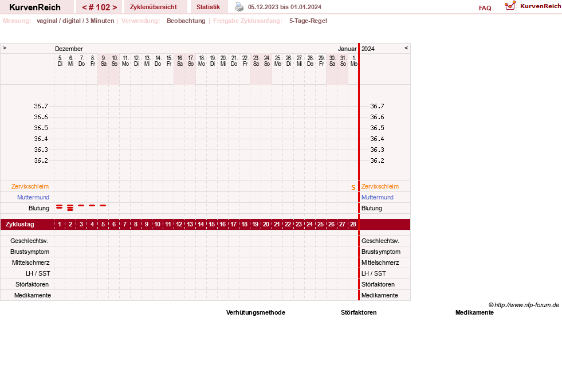Viewport: 562px width, 392px height.
Task: Click right temperature label 36.5
Action: coord(377,128)
